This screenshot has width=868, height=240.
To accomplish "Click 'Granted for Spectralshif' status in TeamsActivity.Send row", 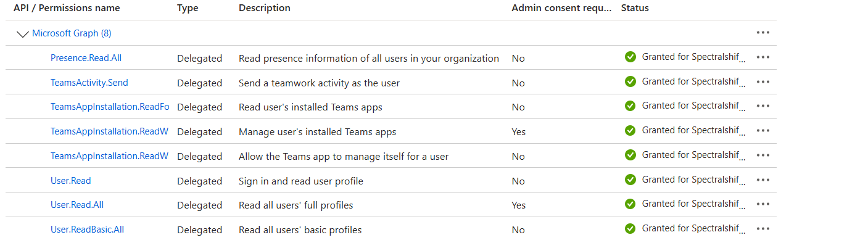I will pyautogui.click(x=693, y=81).
